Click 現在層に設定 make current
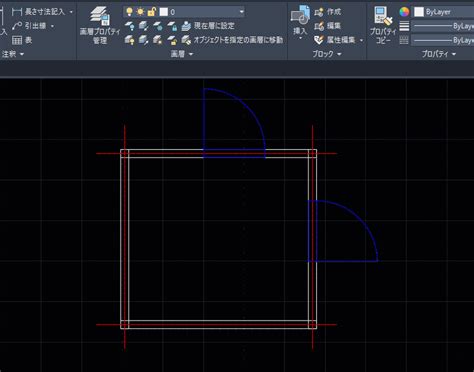Viewport: 474px width, 372px height. coord(208,26)
